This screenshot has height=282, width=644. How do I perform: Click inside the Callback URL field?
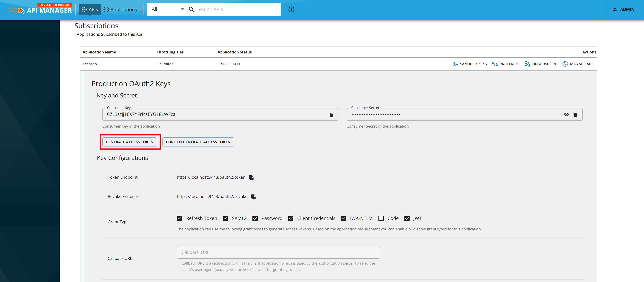click(278, 252)
